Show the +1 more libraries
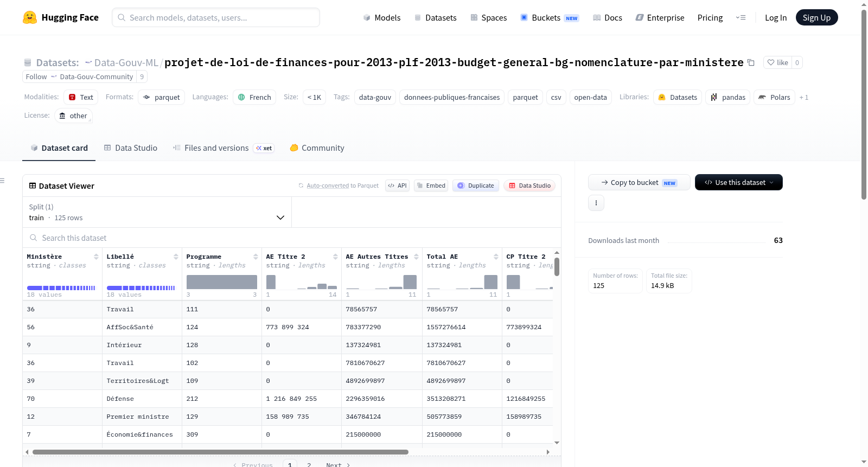This screenshot has height=467, width=868. coord(803,97)
